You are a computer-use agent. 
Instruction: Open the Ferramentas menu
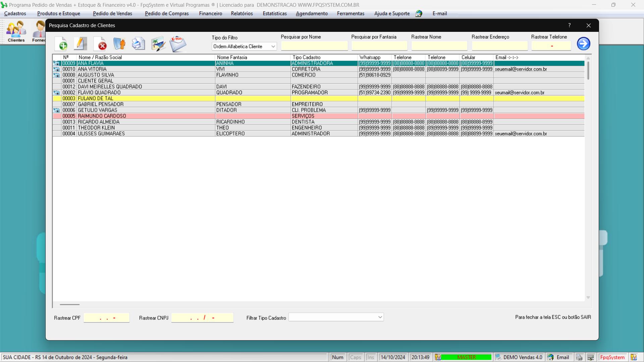point(351,14)
